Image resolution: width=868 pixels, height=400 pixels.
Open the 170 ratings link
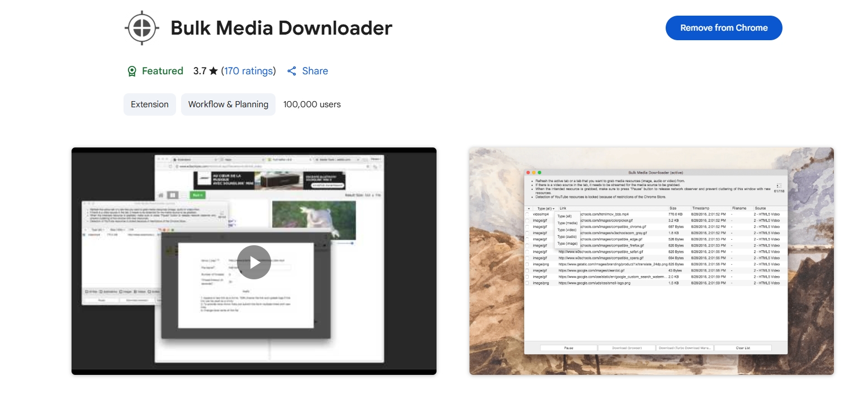248,71
